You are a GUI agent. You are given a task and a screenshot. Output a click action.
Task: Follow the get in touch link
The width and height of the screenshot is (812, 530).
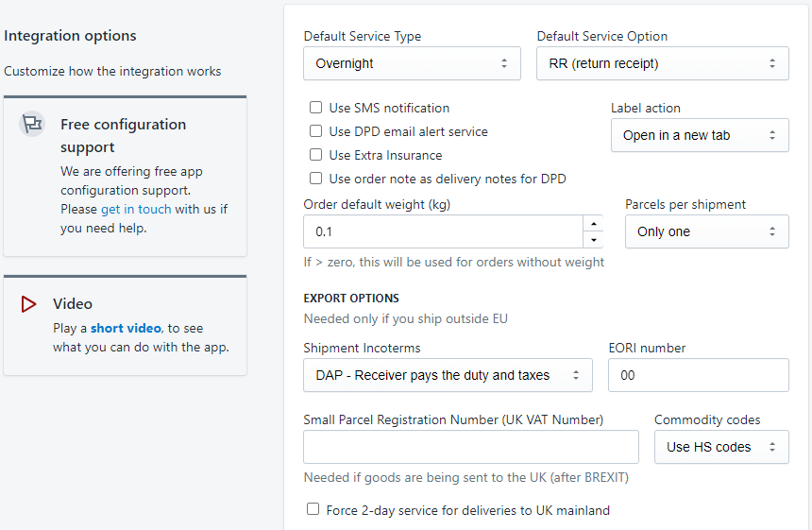[x=136, y=210]
